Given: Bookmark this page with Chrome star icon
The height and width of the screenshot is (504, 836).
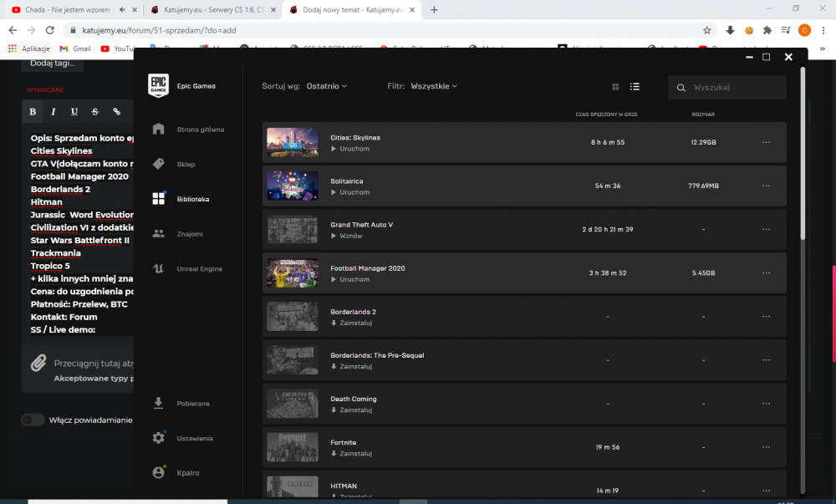Looking at the screenshot, I should (707, 30).
